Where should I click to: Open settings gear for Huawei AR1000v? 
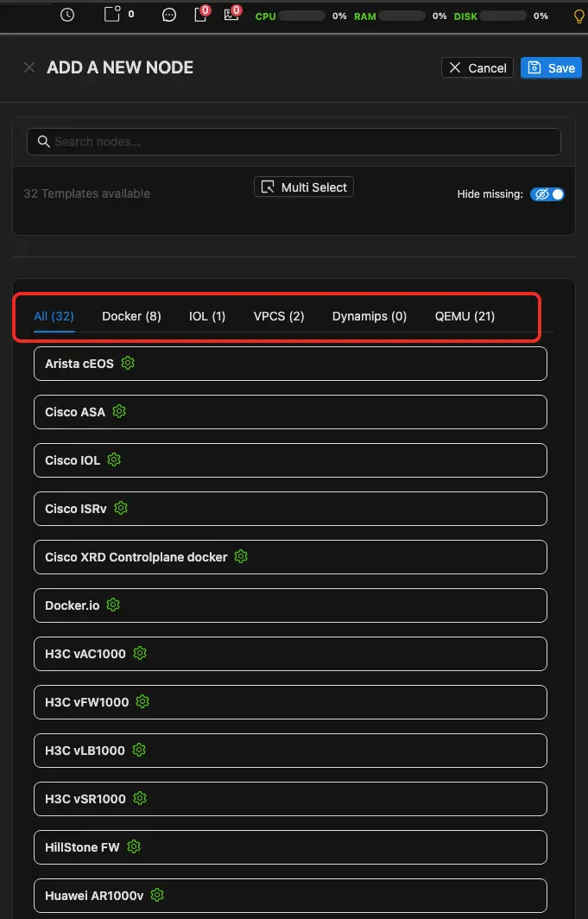pyautogui.click(x=157, y=895)
